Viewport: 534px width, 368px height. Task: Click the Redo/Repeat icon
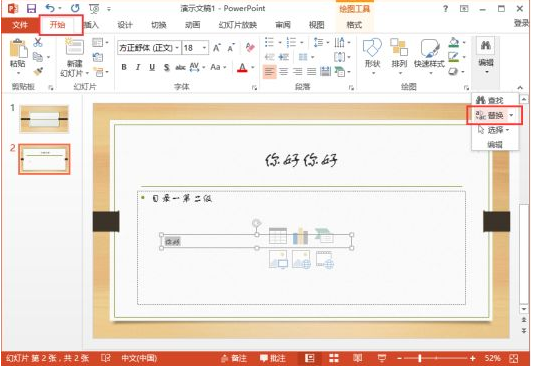point(75,8)
